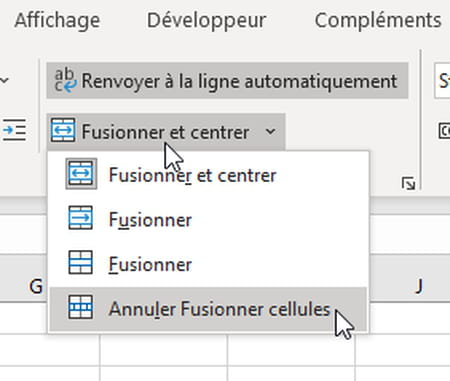Screen dimensions: 450x381
Task: Choose Annuler Fusionner cellules
Action: [x=208, y=309]
